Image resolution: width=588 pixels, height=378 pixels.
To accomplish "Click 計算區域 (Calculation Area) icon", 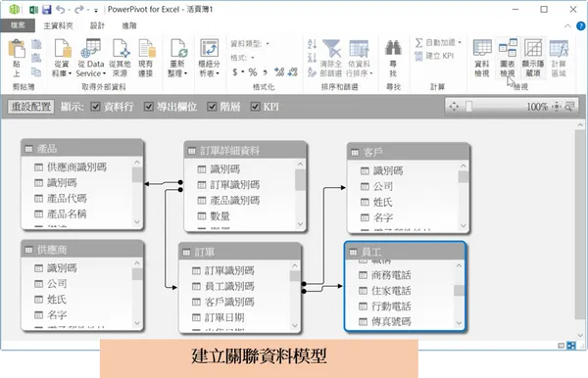I will pyautogui.click(x=559, y=58).
